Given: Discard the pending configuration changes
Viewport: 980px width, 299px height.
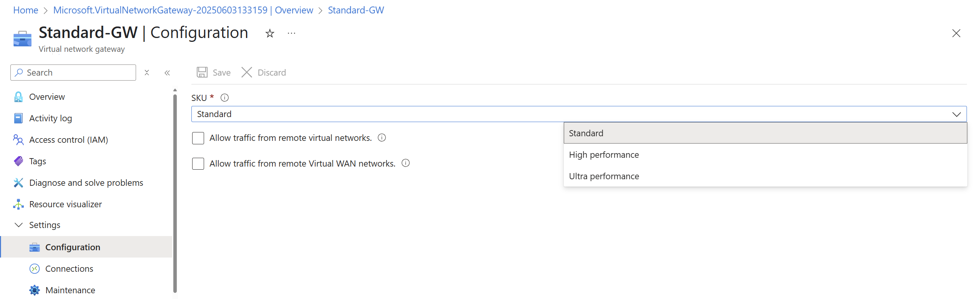Looking at the screenshot, I should tap(264, 72).
